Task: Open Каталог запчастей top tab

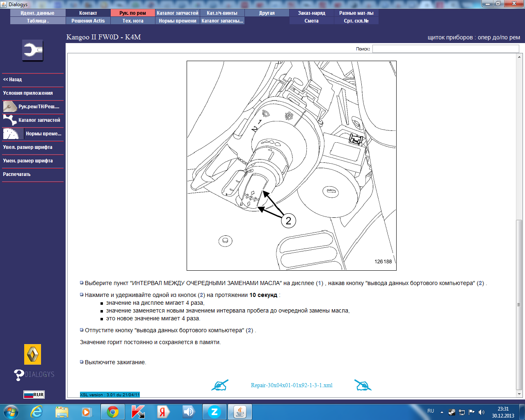Action: (x=178, y=13)
